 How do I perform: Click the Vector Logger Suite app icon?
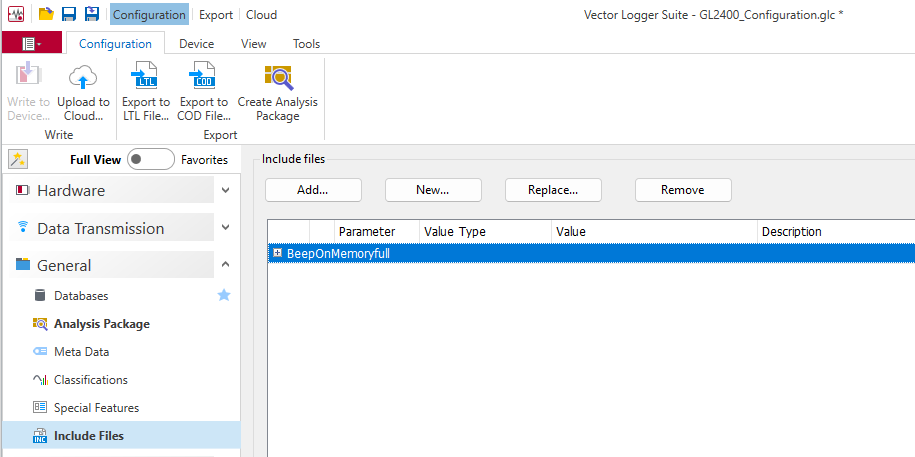(x=16, y=14)
